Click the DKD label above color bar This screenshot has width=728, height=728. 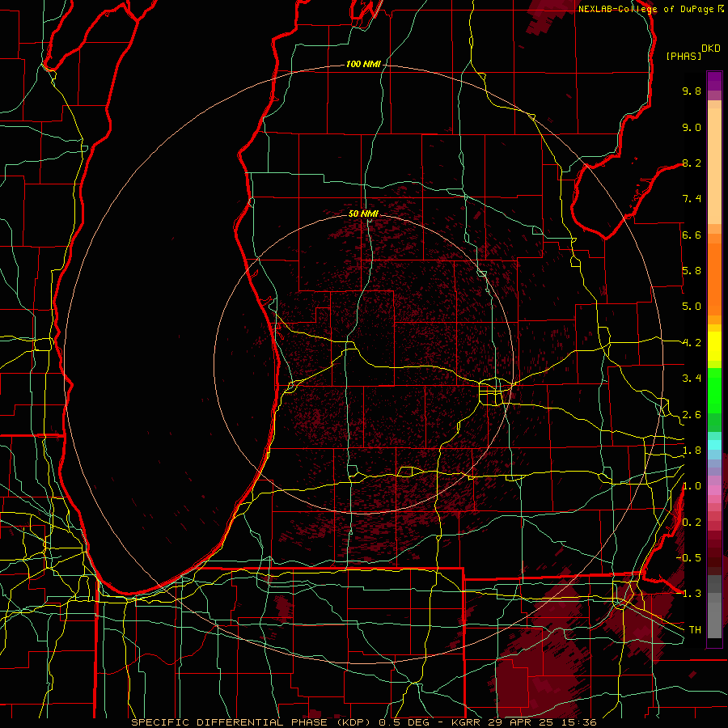[711, 49]
